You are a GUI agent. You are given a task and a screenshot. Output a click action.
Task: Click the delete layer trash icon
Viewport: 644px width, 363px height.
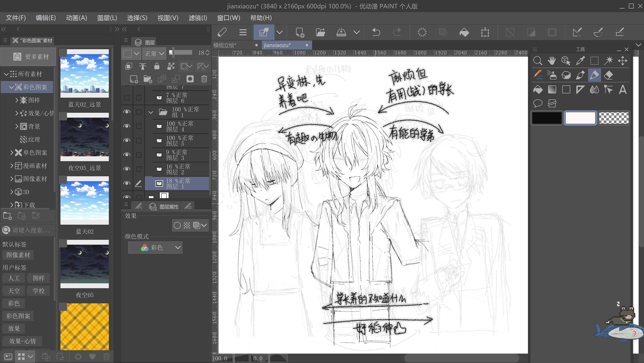[x=204, y=79]
